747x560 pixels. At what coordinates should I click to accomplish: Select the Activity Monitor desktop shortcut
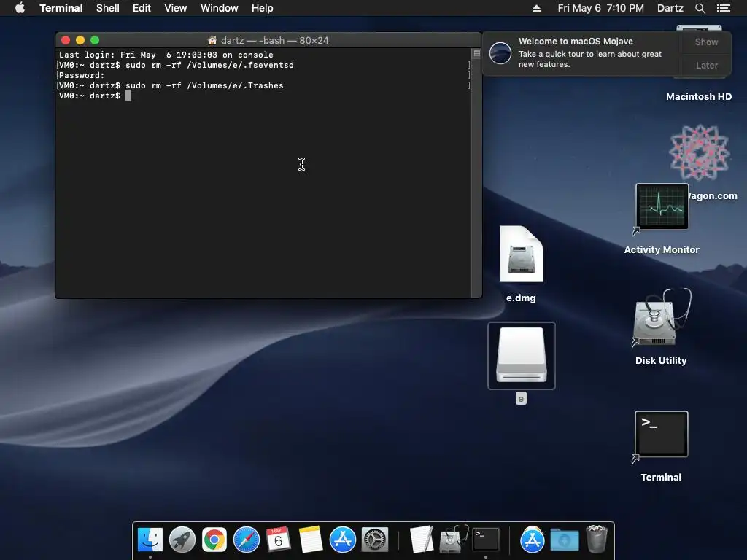point(662,207)
